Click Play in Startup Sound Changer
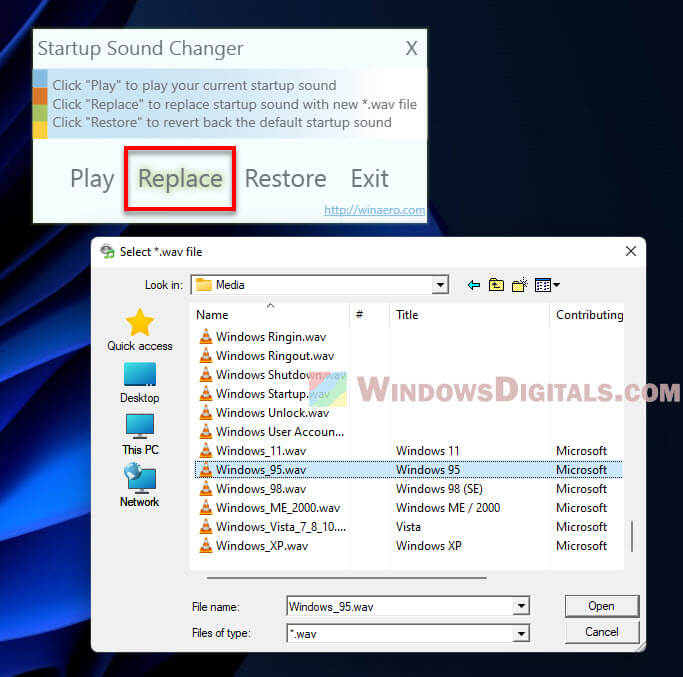This screenshot has height=677, width=683. (92, 179)
